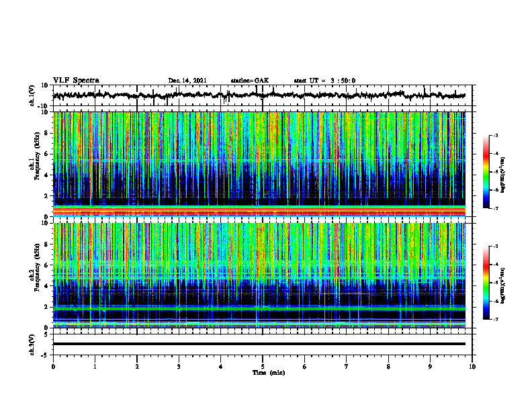Click the 'station=GAK' header label
The width and height of the screenshot is (532, 411).
(250, 81)
